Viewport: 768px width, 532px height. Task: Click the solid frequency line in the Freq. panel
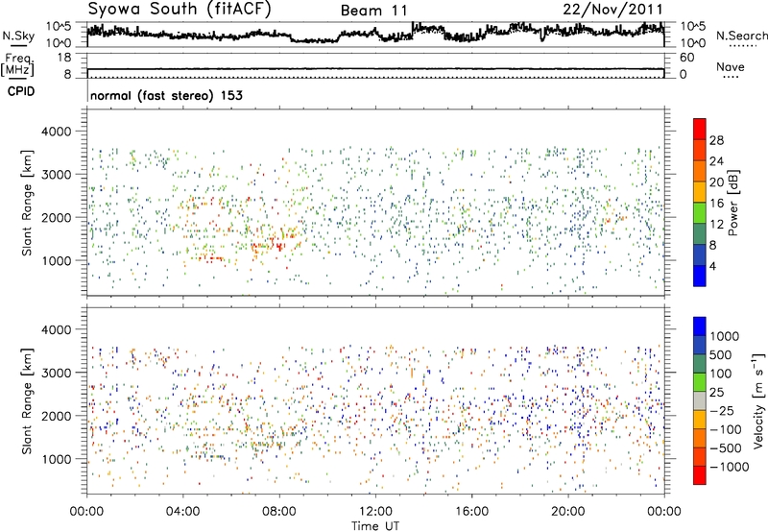pyautogui.click(x=375, y=69)
